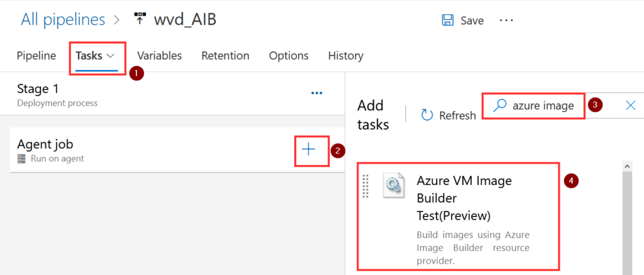
Task: Add a task to Agent job
Action: pyautogui.click(x=309, y=149)
